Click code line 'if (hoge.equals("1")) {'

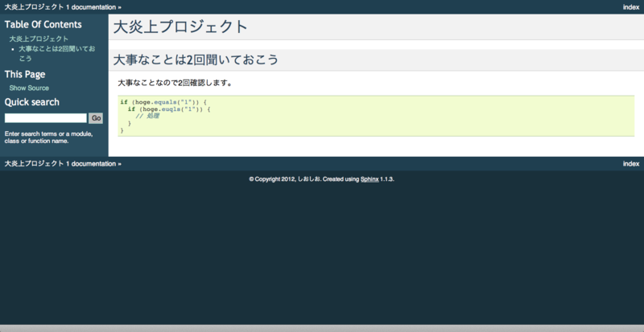pyautogui.click(x=163, y=102)
